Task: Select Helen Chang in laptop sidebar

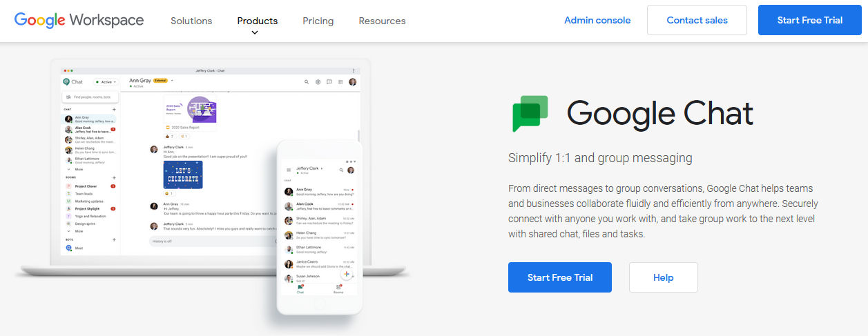Action: [x=90, y=150]
